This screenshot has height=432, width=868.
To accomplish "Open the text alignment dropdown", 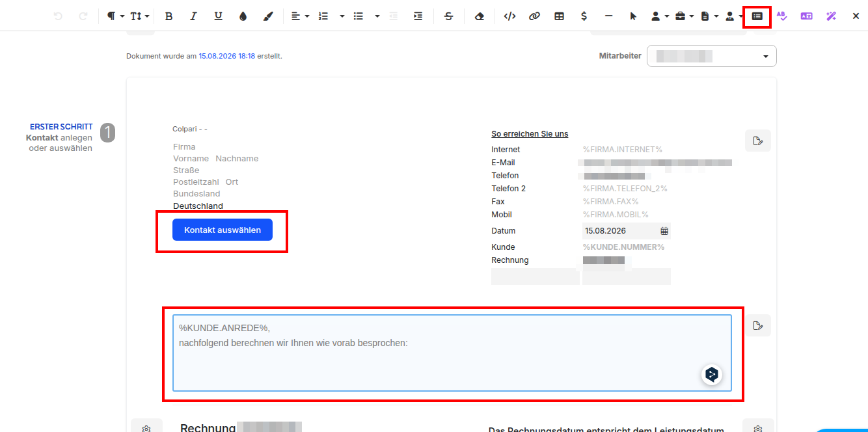I will point(300,16).
